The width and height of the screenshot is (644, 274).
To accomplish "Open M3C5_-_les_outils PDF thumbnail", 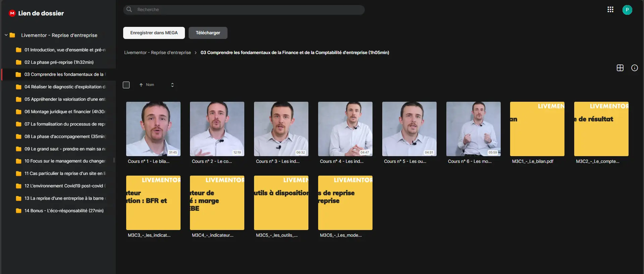I will click(x=281, y=203).
